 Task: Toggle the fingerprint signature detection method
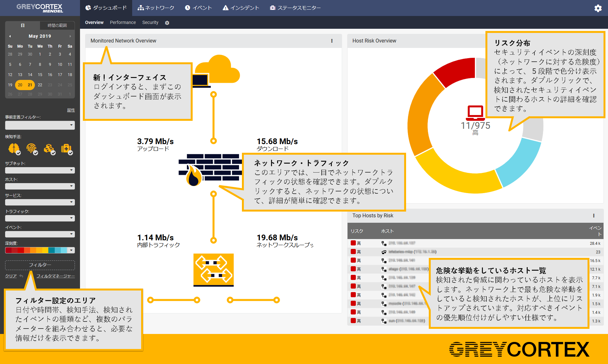(x=32, y=149)
